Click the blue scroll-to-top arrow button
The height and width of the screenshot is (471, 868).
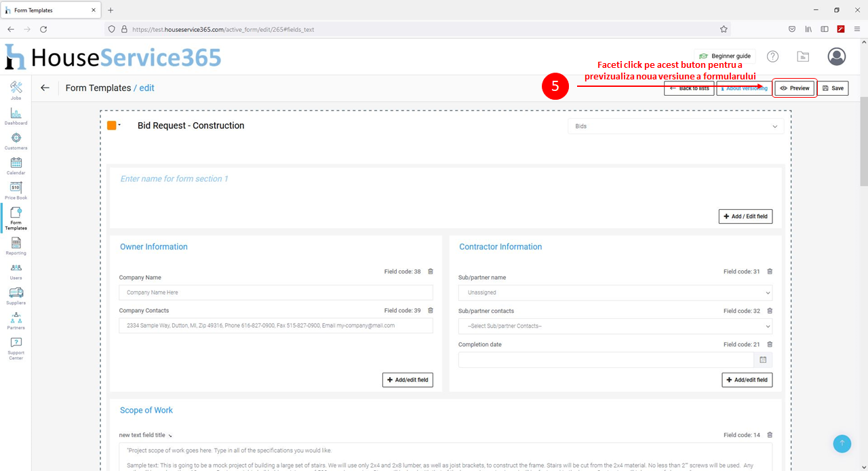pyautogui.click(x=842, y=443)
